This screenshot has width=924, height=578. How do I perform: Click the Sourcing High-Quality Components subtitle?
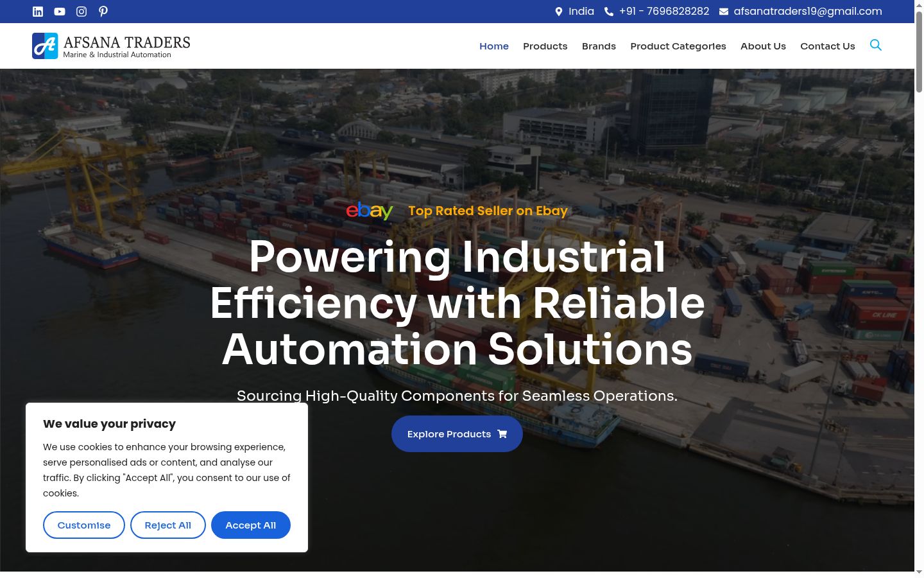coord(458,396)
